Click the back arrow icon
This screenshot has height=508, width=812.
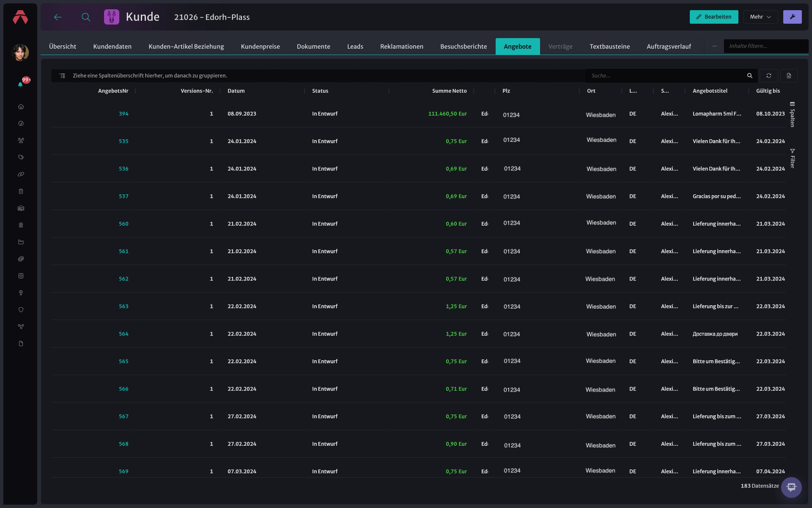pos(58,17)
